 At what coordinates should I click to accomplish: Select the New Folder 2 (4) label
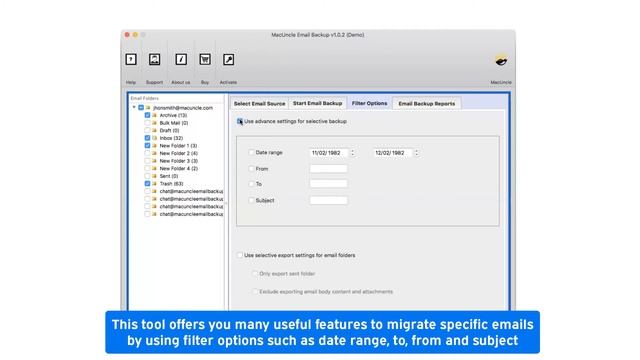[x=178, y=153]
